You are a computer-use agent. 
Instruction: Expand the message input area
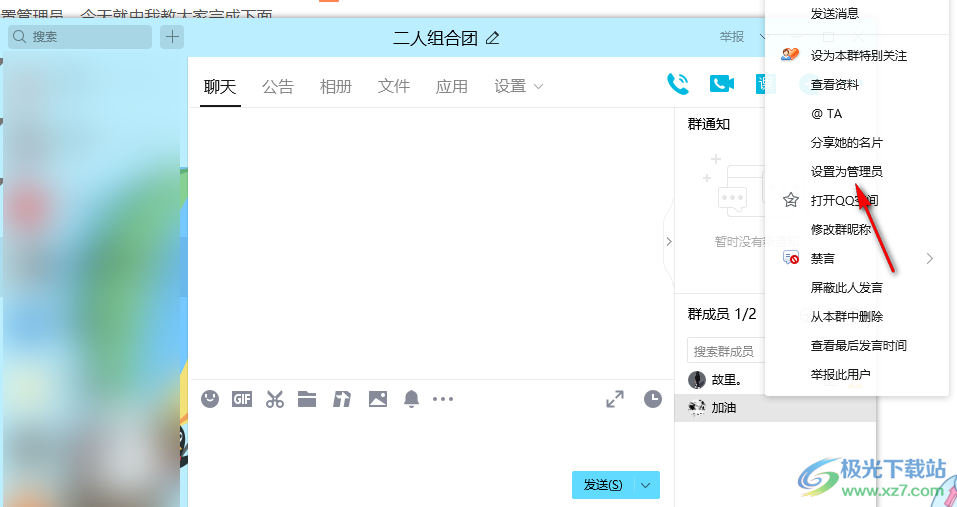(x=615, y=399)
